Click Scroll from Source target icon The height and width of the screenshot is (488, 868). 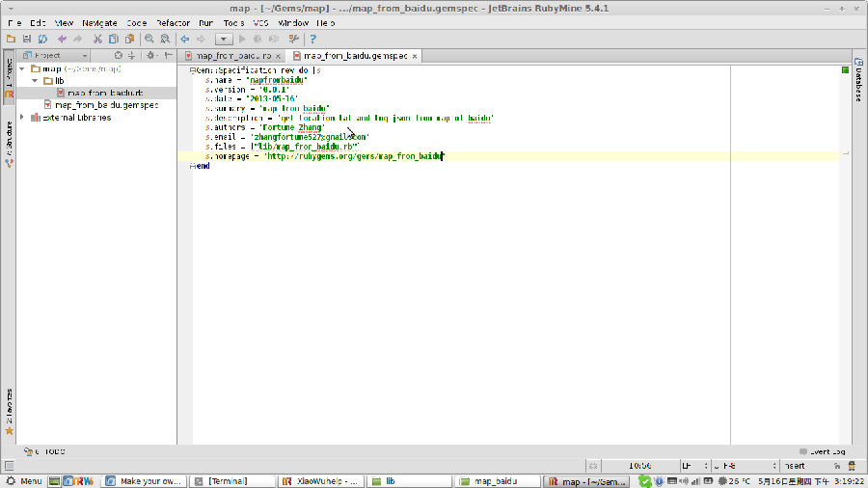point(118,55)
